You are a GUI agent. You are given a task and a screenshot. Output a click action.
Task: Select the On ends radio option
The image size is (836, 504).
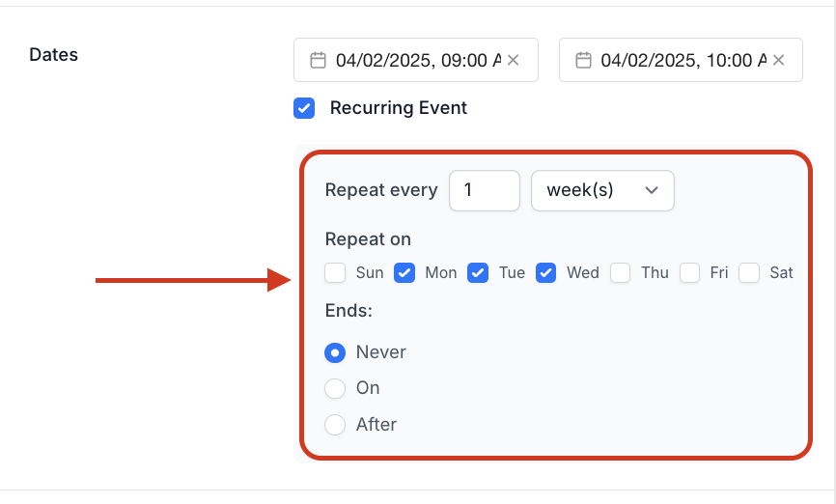pos(335,388)
